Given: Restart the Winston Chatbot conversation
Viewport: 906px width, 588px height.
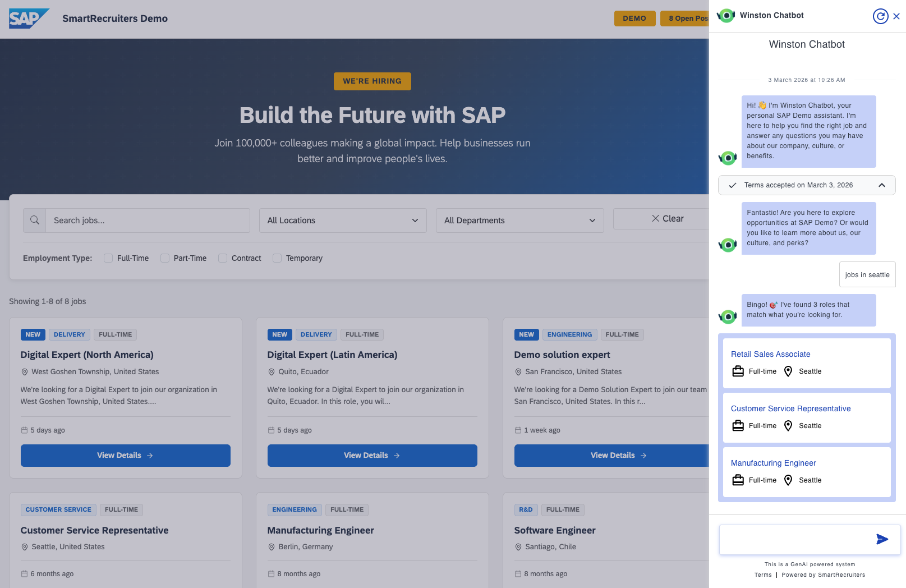Looking at the screenshot, I should coord(880,16).
